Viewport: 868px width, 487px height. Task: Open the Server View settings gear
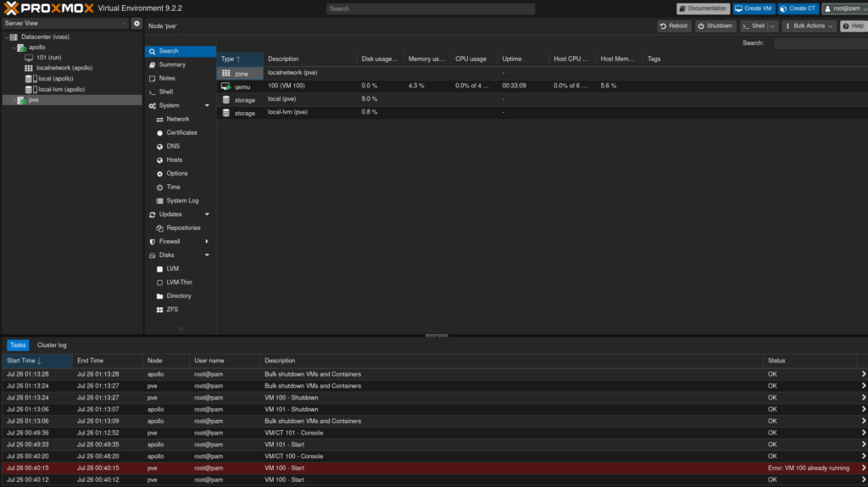point(136,23)
